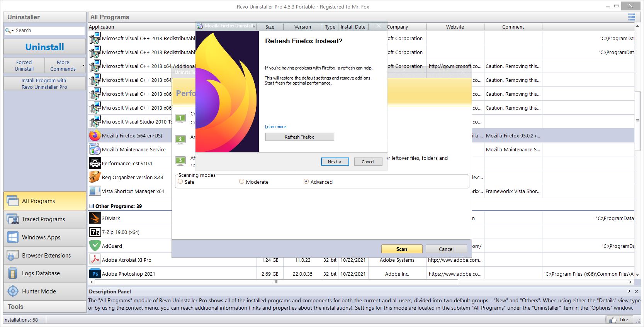Viewport: 644px width, 327px height.
Task: Sort by the Type column
Action: pyautogui.click(x=330, y=27)
